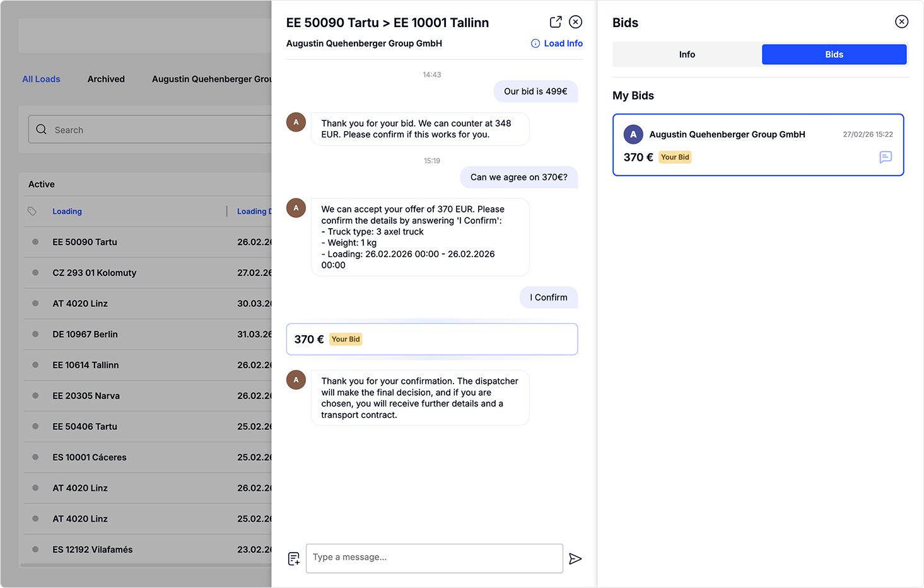Open the DE 10967 Berlin load
The width and height of the screenshot is (924, 588).
[x=85, y=335]
